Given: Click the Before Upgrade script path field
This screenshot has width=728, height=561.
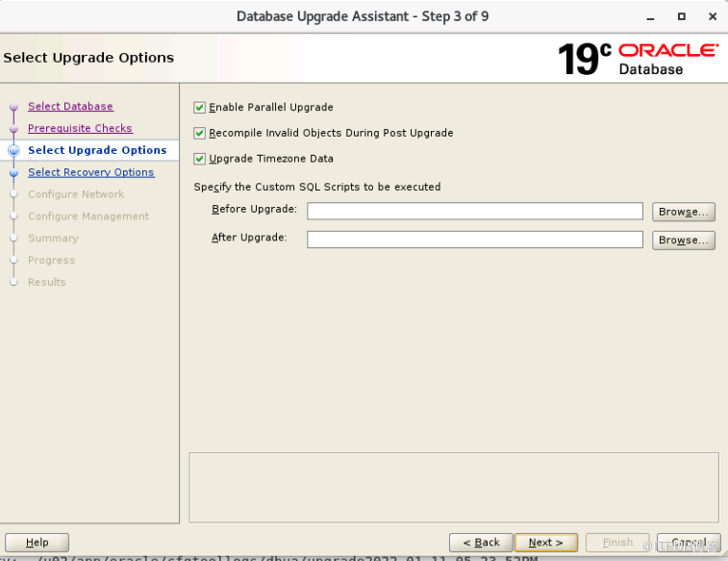Looking at the screenshot, I should (x=474, y=212).
